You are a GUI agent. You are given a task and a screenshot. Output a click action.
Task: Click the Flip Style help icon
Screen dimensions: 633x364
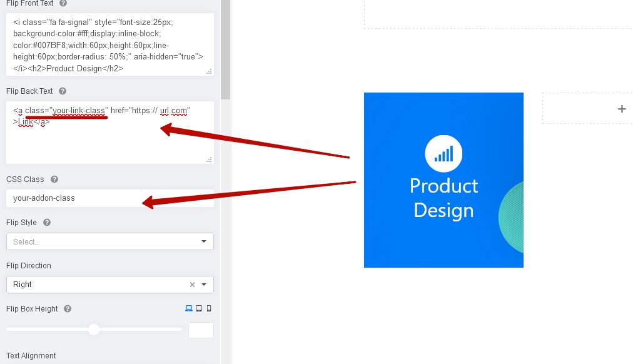point(47,223)
